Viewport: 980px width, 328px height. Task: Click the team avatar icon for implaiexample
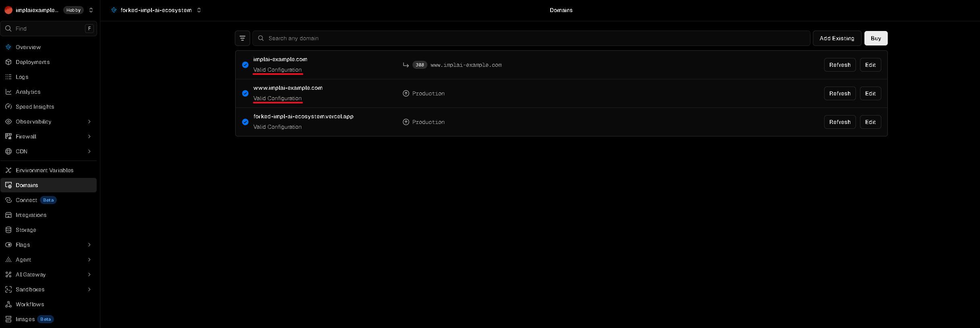(x=8, y=10)
